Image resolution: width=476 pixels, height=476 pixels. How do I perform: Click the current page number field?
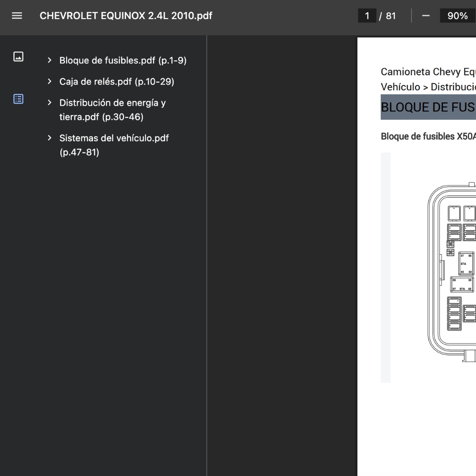[x=367, y=16]
